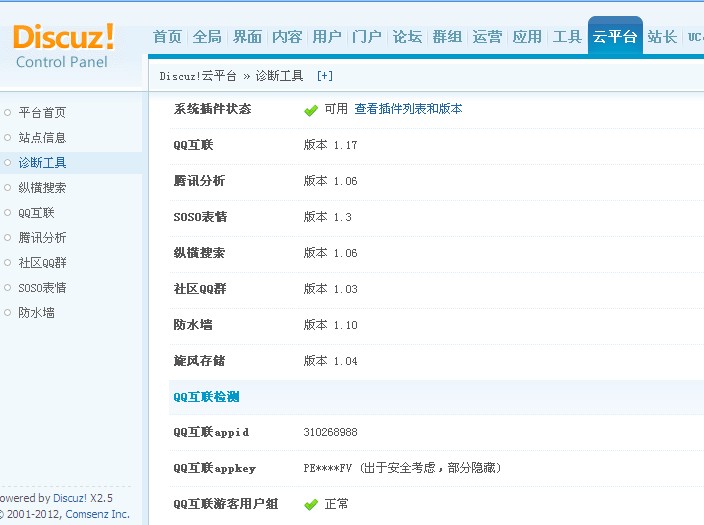Open the 首页 top tab
This screenshot has height=525, width=704.
pyautogui.click(x=167, y=37)
